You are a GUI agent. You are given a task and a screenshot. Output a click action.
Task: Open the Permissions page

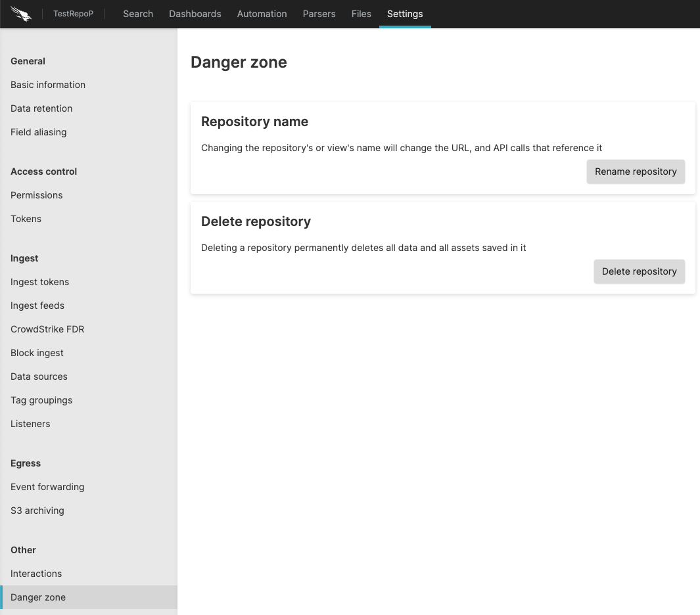pos(37,195)
